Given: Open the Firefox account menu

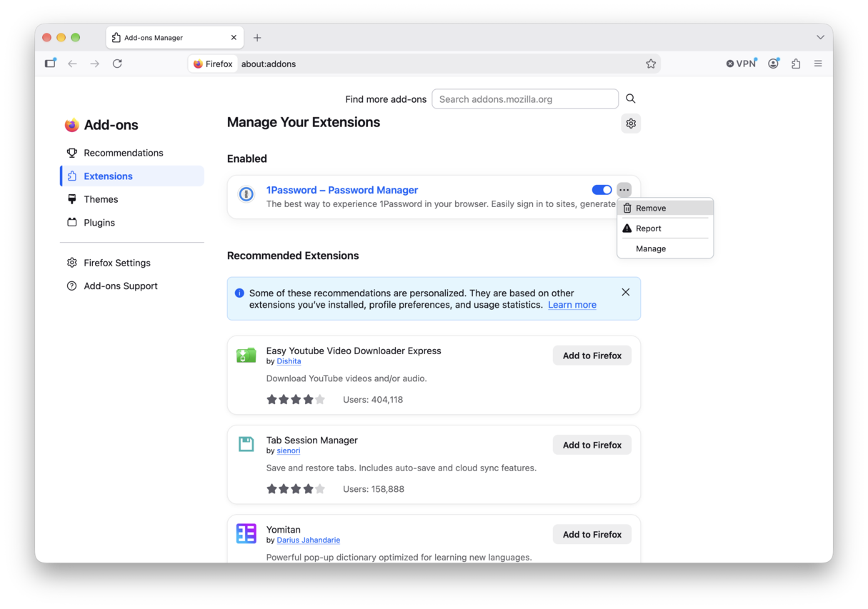Looking at the screenshot, I should pos(774,64).
